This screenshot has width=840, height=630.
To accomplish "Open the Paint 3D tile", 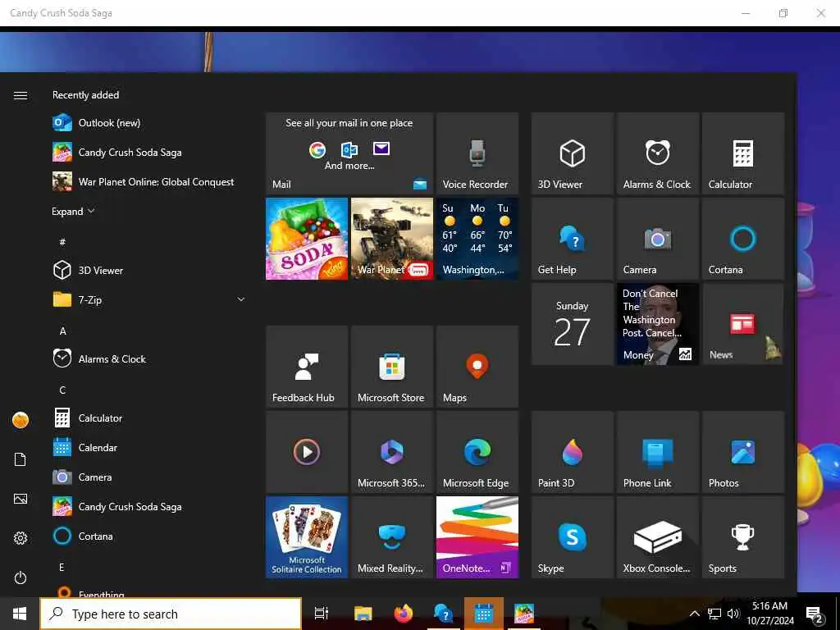I will point(572,452).
